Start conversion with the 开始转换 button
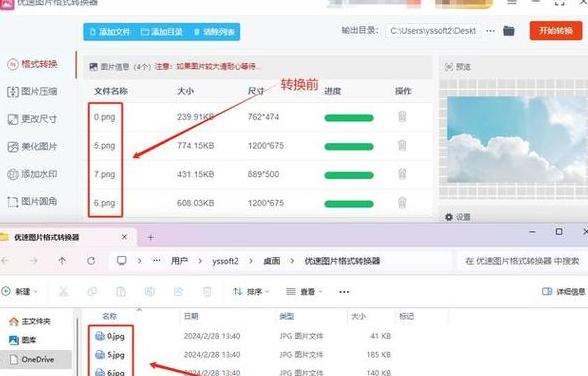Screen dimensions: 588x376 click(x=556, y=31)
